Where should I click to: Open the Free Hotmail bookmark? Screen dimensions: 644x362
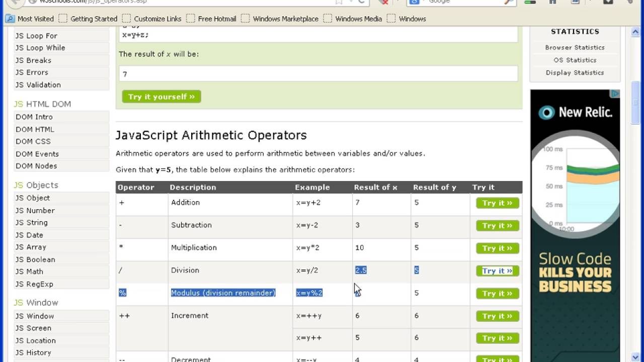[x=211, y=19]
